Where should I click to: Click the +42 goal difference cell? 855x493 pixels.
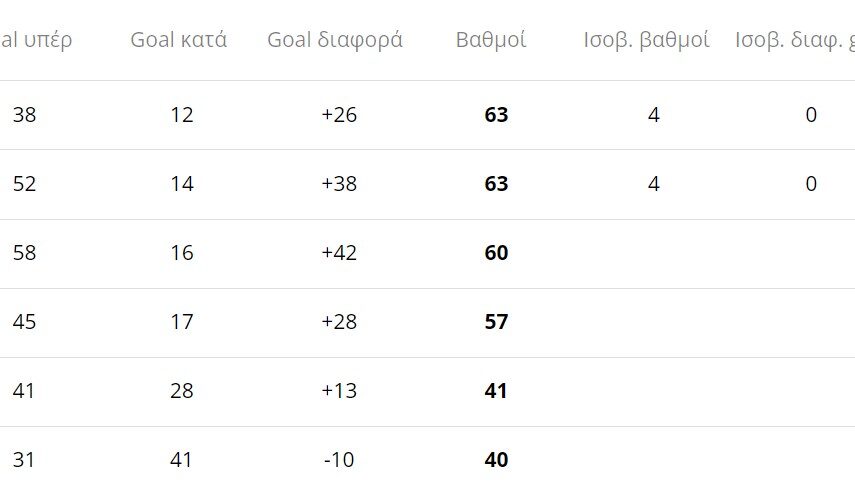tap(339, 253)
